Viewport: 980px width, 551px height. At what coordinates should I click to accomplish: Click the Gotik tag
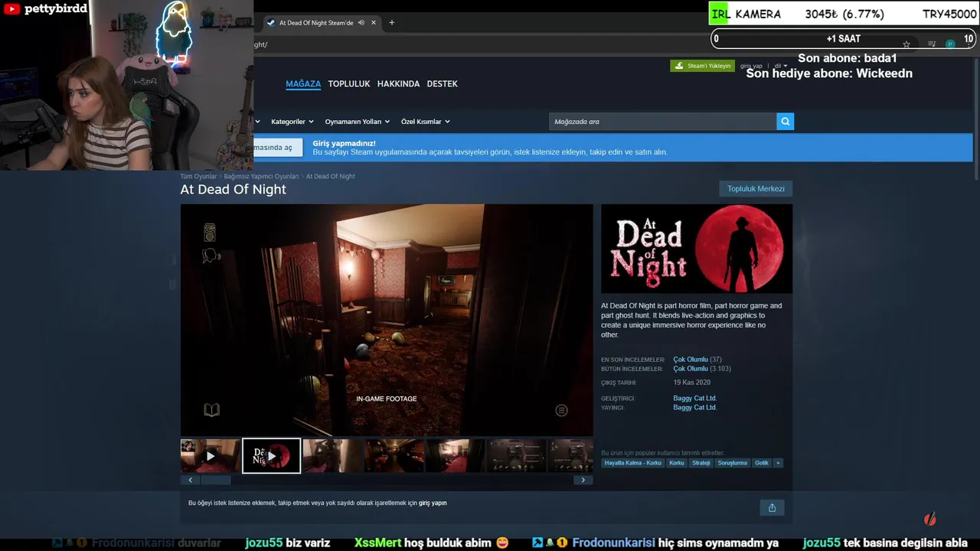(x=761, y=463)
